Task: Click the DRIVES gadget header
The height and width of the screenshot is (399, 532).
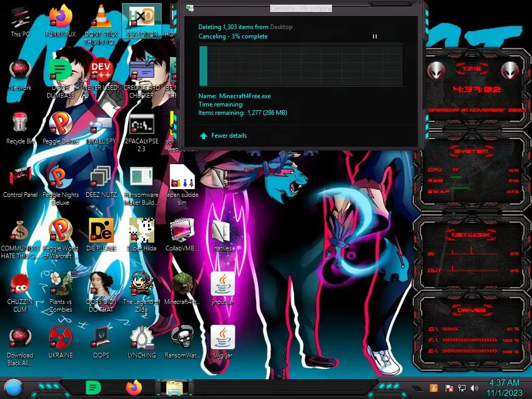Action: pyautogui.click(x=472, y=310)
